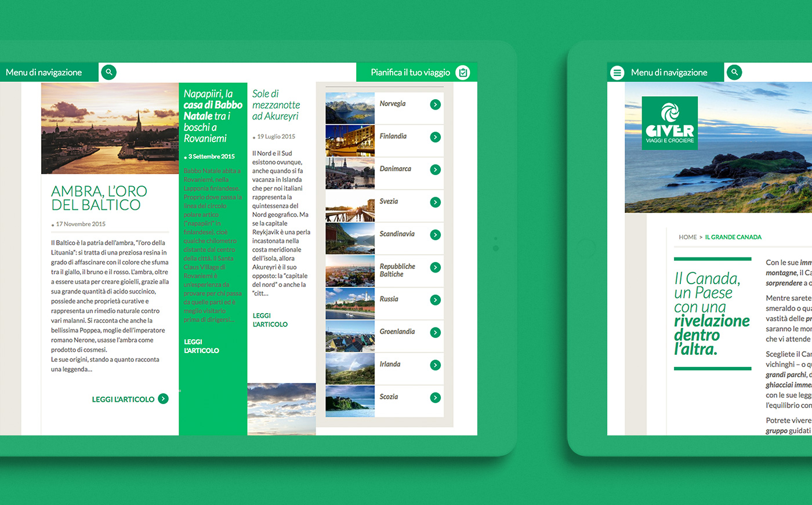
Task: Click the trip planner clipboard icon
Action: coord(462,72)
